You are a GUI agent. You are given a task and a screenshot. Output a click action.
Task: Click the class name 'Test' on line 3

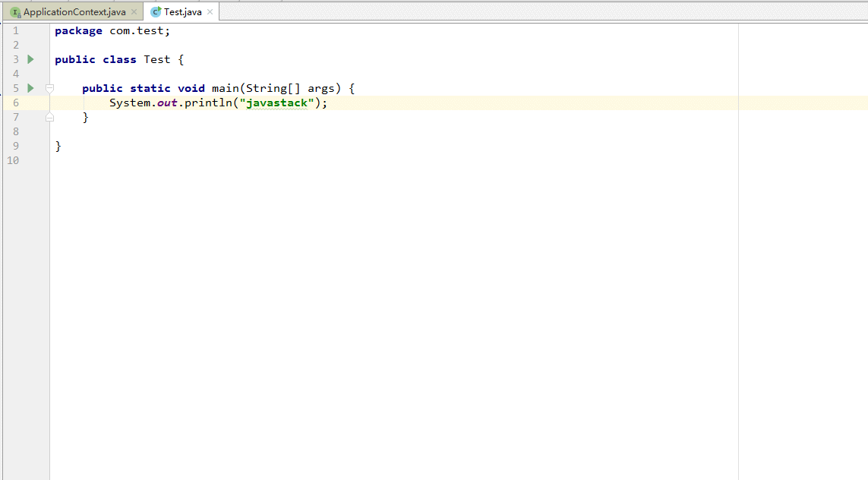[x=157, y=59]
